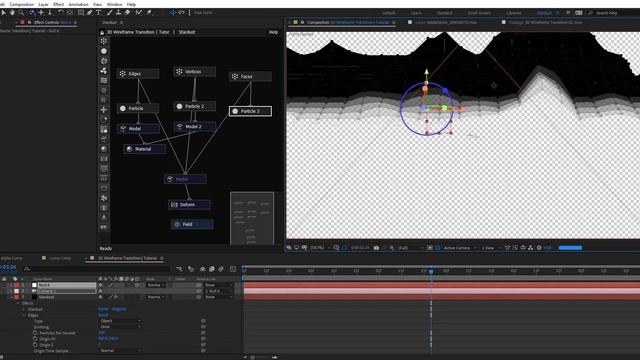Select the Particle 3 node

point(251,111)
